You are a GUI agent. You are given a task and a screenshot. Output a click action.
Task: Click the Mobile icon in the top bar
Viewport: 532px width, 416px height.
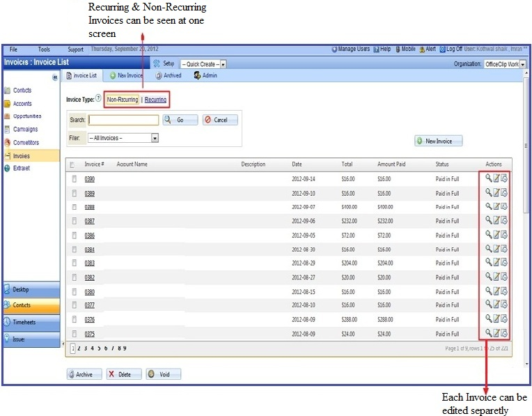(x=398, y=49)
